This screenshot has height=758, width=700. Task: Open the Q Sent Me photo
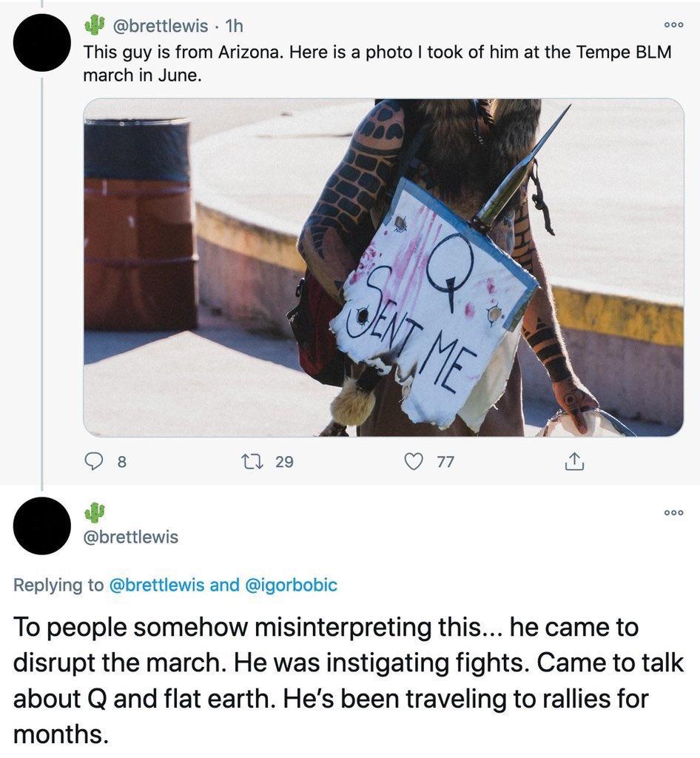383,267
